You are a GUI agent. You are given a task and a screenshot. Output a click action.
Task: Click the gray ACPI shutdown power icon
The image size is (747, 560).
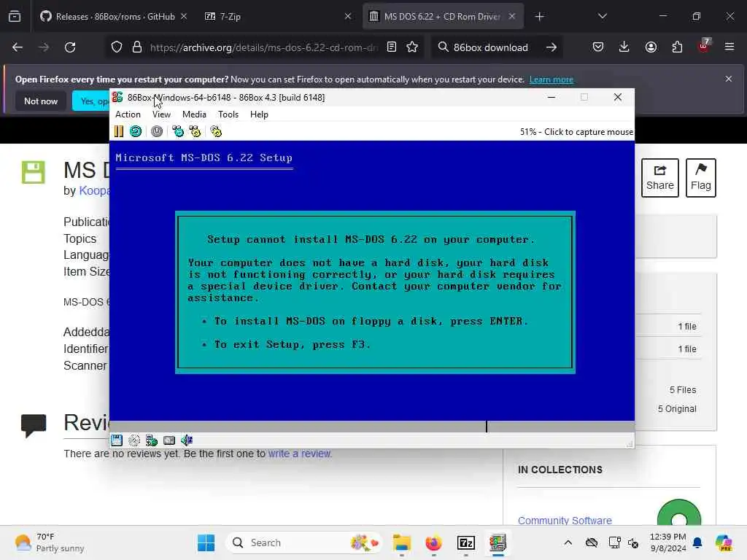tap(157, 131)
